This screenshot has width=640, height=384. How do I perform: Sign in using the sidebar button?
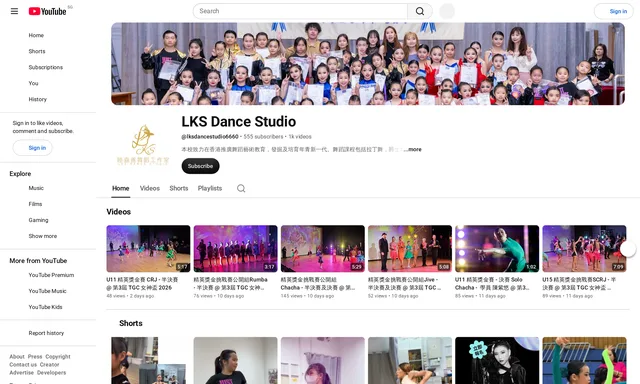coord(33,148)
